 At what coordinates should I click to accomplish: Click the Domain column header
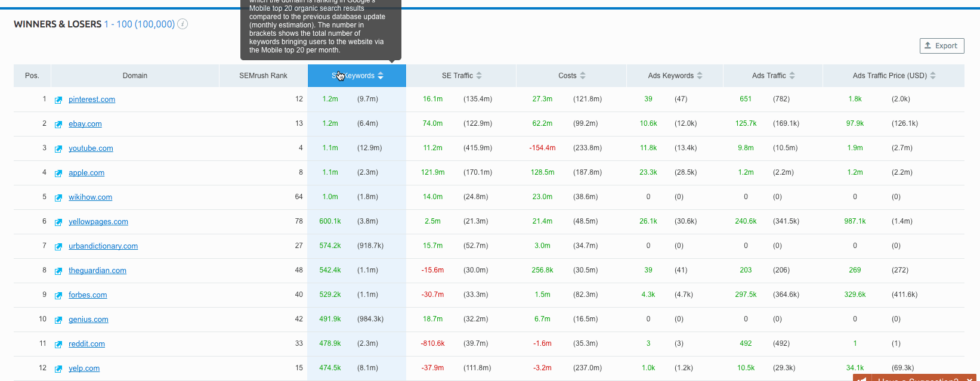coord(135,76)
